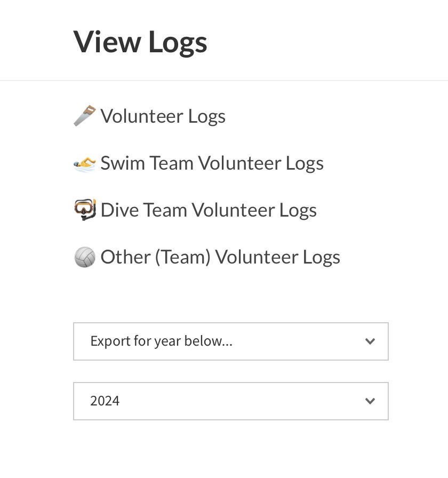Click the word "Swim" in the second link
Image resolution: width=448 pixels, height=478 pixels.
122,163
